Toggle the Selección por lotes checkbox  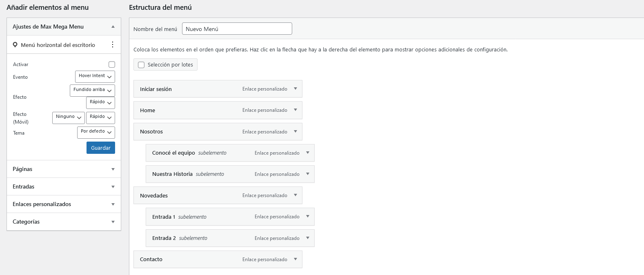pyautogui.click(x=141, y=65)
